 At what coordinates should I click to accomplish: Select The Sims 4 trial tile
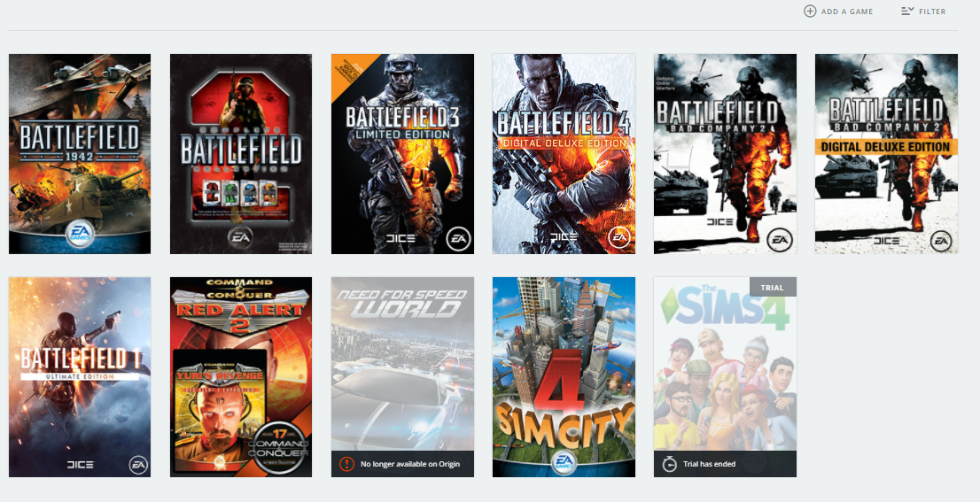(725, 377)
